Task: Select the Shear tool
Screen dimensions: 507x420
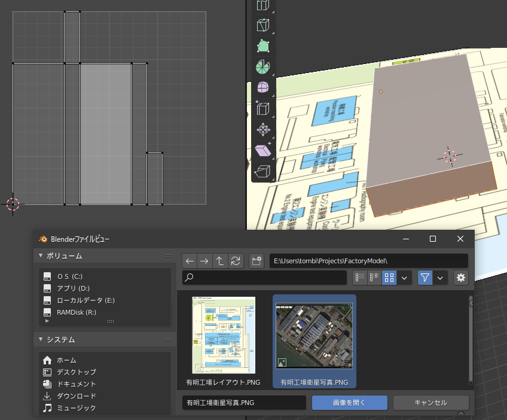Action: pos(262,150)
